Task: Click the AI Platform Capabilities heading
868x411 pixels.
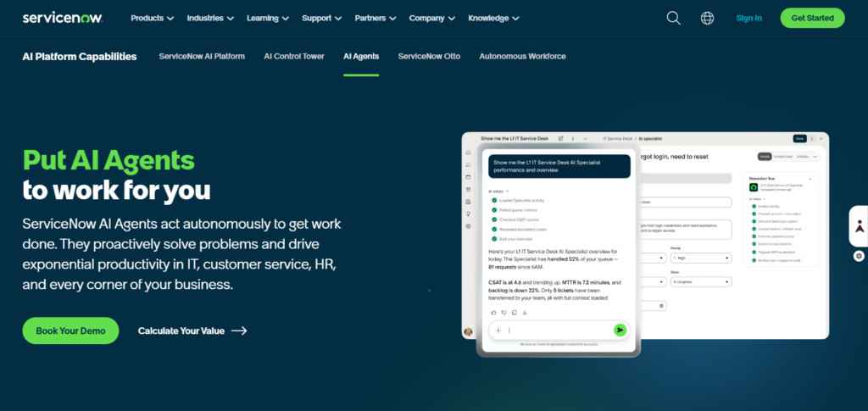Action: pos(80,57)
